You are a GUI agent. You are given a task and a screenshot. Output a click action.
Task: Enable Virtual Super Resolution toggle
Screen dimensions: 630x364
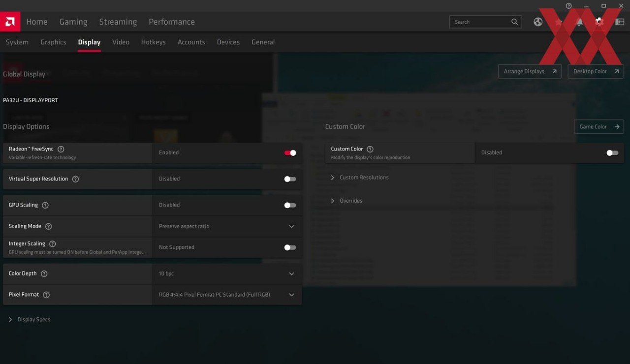[290, 179]
